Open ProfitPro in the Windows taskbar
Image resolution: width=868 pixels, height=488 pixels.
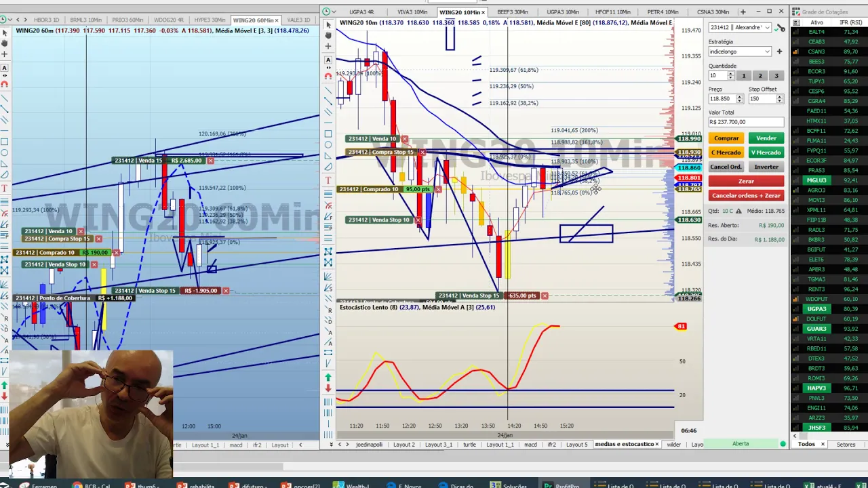(x=561, y=485)
